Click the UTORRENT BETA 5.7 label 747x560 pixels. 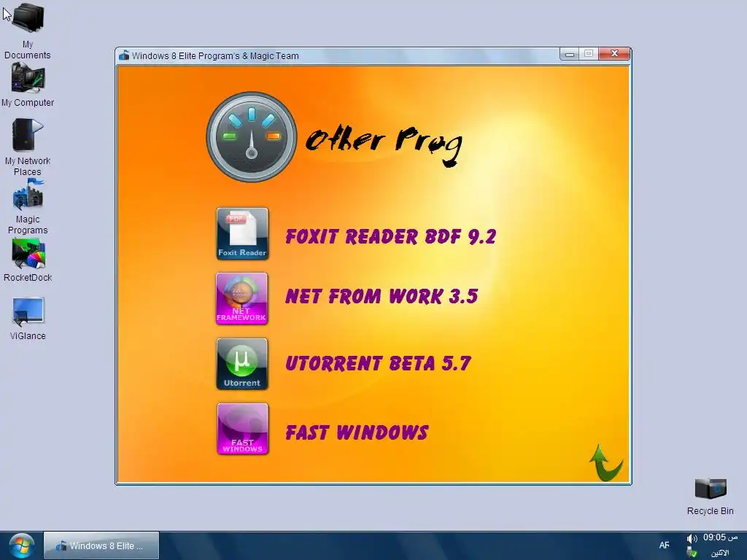pyautogui.click(x=378, y=363)
